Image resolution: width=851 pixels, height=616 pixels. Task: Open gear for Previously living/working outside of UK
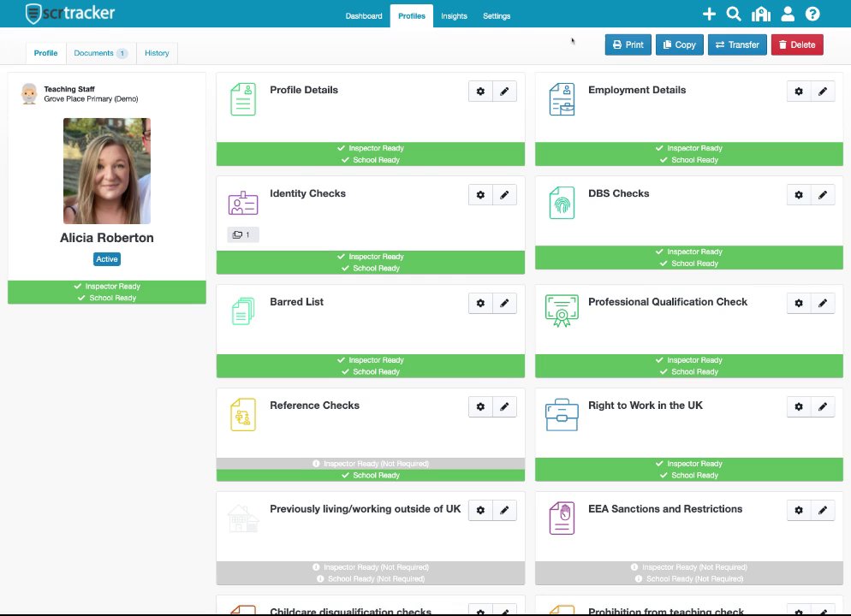point(480,510)
